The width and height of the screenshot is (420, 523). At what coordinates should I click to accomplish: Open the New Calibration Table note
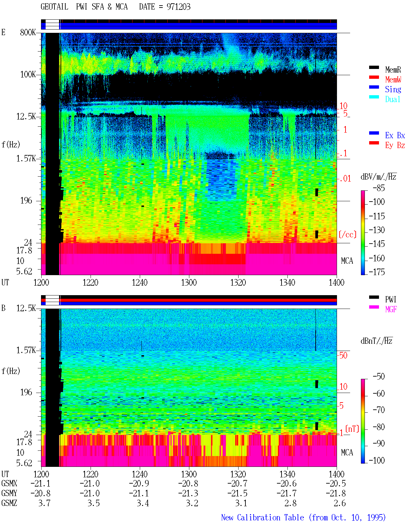point(303,517)
